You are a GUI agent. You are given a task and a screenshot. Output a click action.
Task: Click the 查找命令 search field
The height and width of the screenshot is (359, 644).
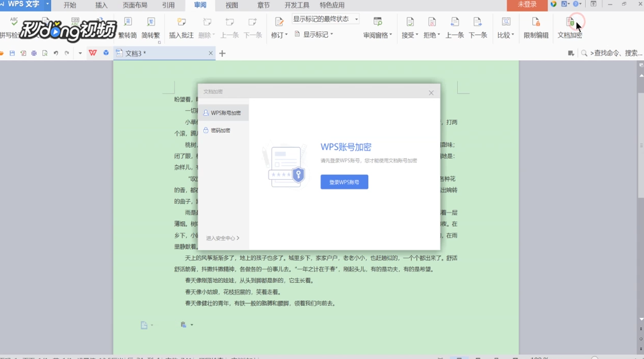click(616, 53)
